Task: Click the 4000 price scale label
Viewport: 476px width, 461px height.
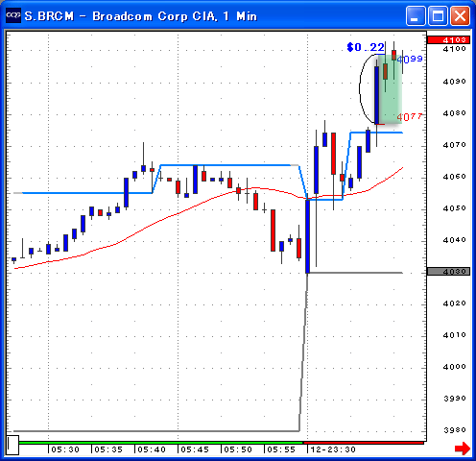Action: click(454, 367)
